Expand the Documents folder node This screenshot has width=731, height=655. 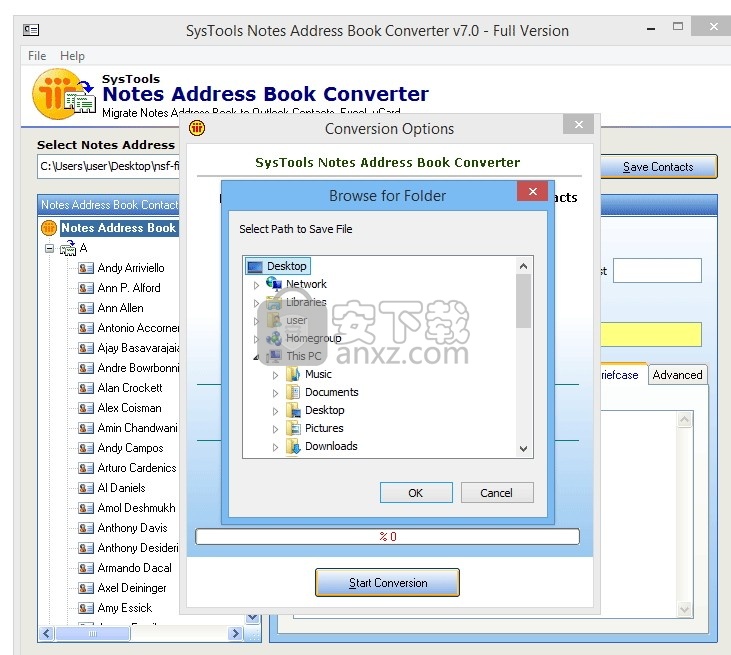tap(275, 393)
